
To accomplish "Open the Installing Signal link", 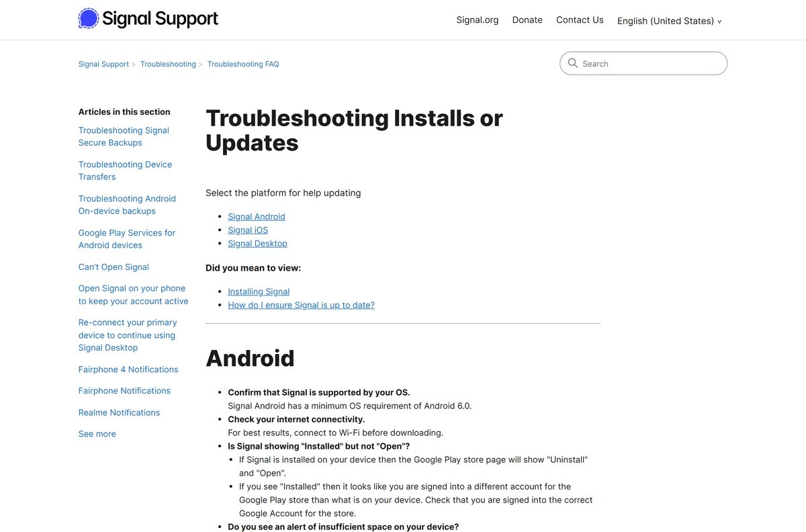I will tap(259, 292).
